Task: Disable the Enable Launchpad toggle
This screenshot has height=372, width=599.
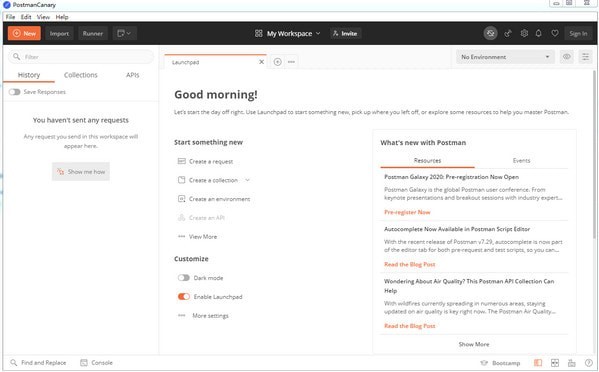Action: pos(184,297)
